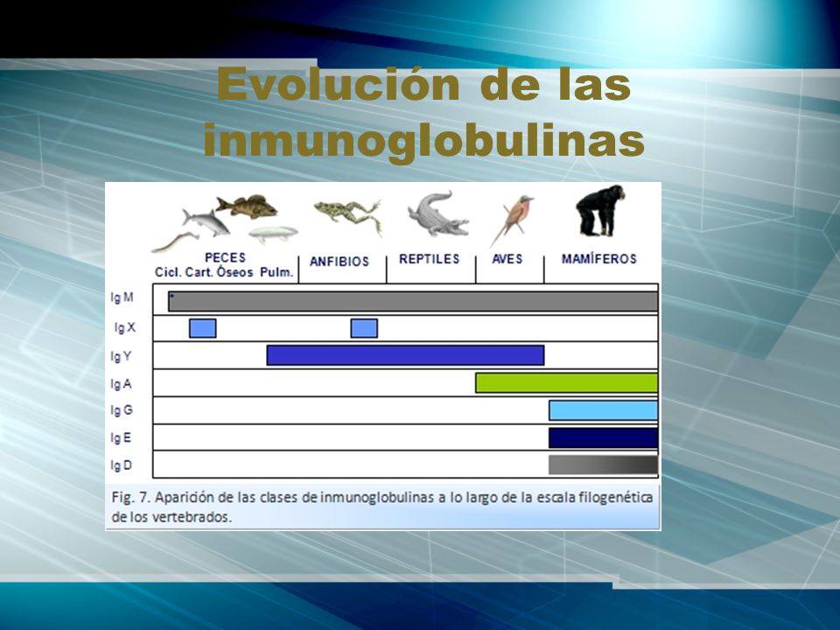This screenshot has height=630, width=840.
Task: Click the light blue Ig G bar
Action: point(603,410)
